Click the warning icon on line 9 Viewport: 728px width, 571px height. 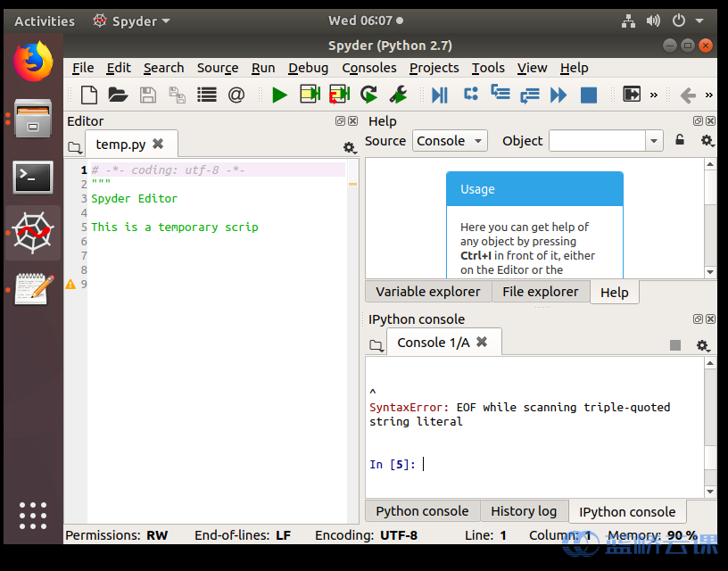[x=70, y=284]
